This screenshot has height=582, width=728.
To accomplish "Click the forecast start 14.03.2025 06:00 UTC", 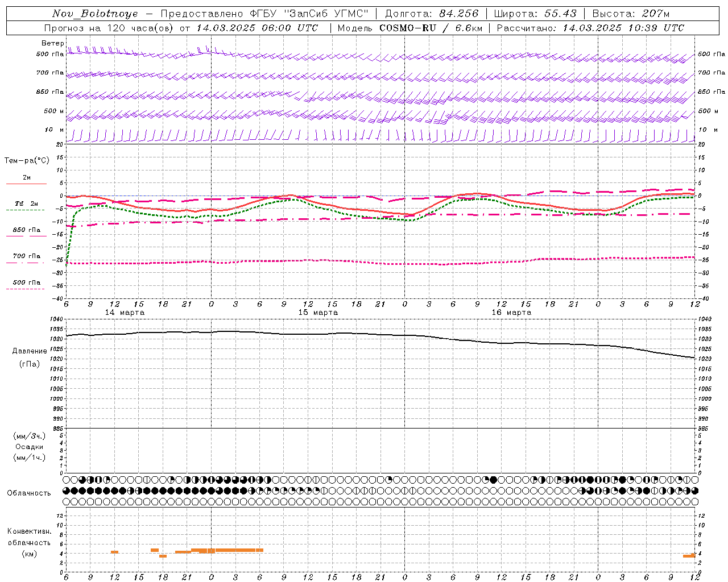I will coord(257,28).
